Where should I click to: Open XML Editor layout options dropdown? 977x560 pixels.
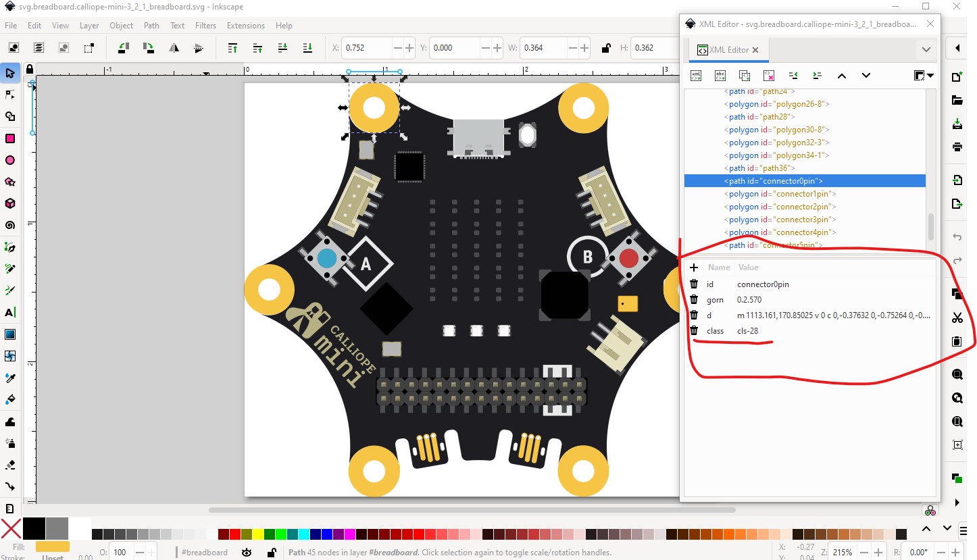(924, 76)
